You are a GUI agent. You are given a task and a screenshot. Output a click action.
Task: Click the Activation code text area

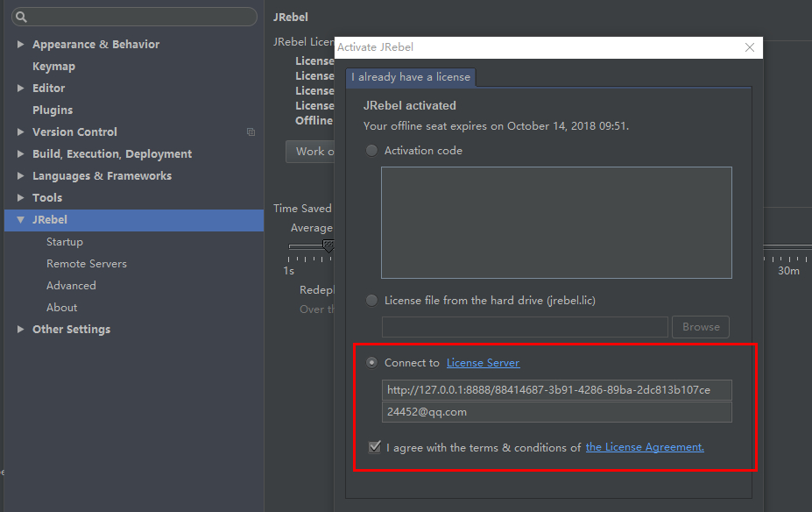click(x=557, y=223)
